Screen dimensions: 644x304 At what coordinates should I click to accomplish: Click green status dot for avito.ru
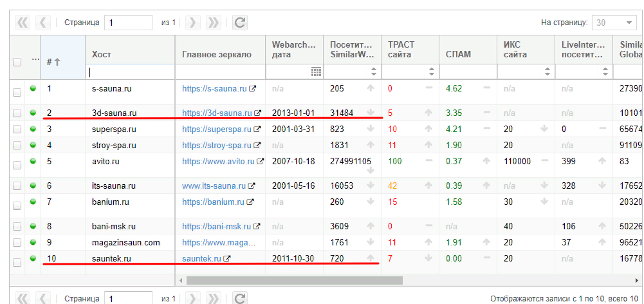click(33, 161)
